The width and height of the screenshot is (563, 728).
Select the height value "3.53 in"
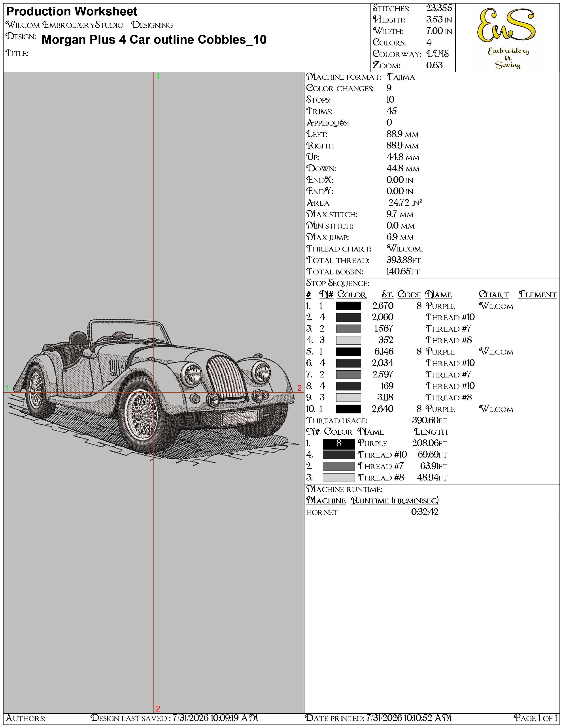point(439,20)
